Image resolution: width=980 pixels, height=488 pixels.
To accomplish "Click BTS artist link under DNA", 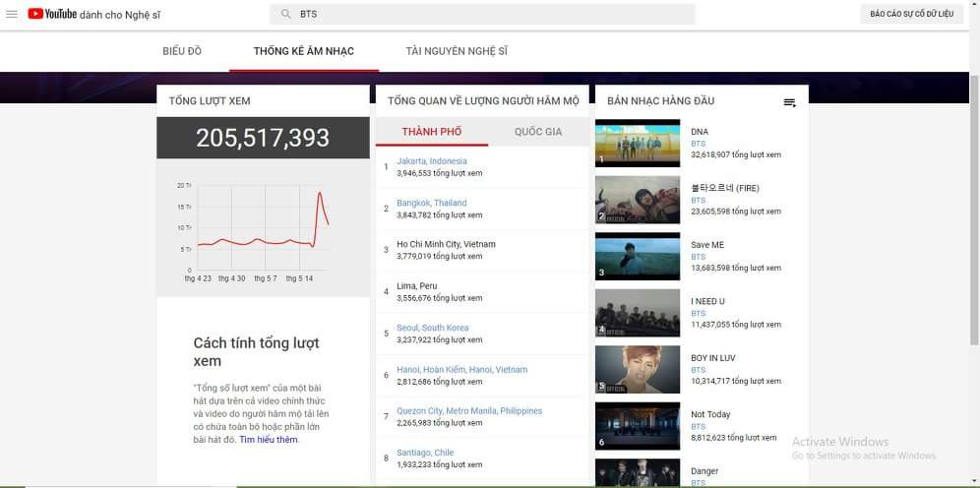I will pos(699,144).
